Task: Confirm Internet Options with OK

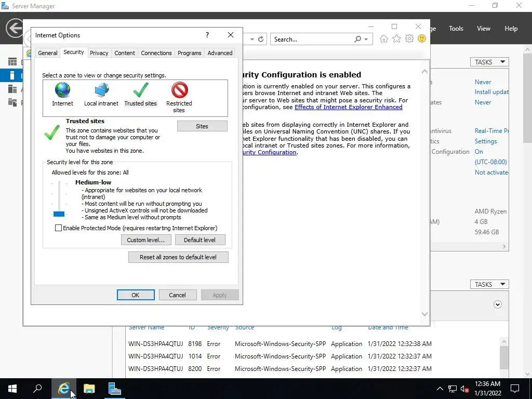Action: click(136, 295)
